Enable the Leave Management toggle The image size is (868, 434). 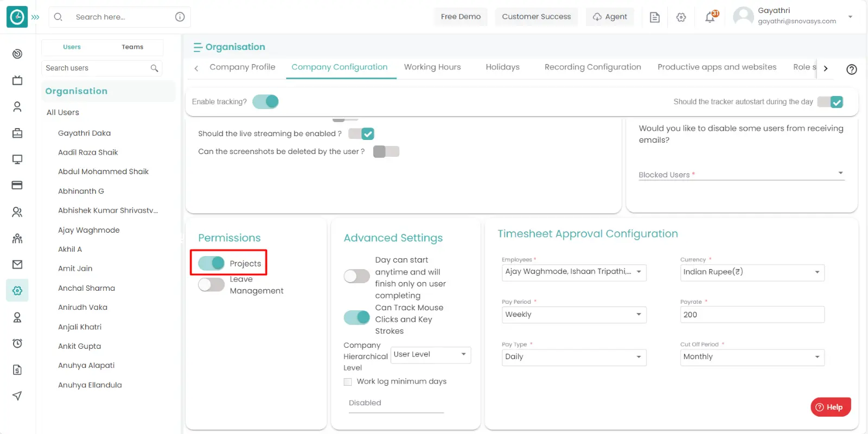[212, 284]
